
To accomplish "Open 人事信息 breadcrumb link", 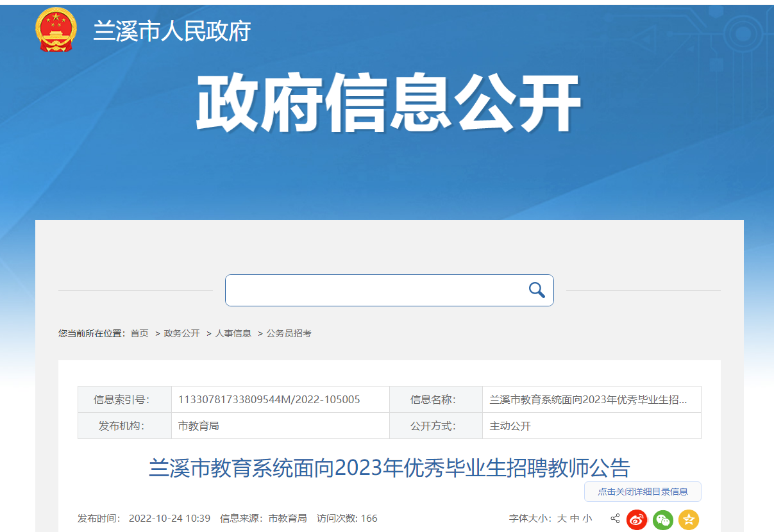I will 233,333.
